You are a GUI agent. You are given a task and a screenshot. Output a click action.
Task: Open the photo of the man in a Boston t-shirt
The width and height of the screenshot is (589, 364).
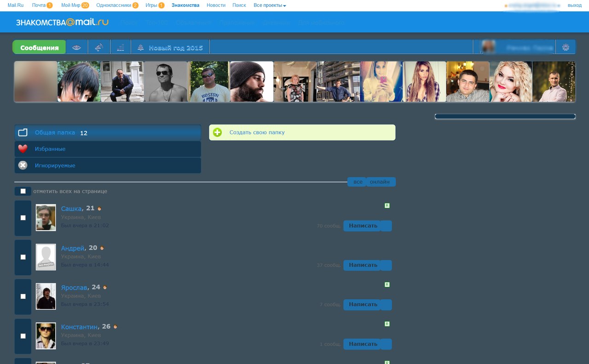click(x=208, y=82)
